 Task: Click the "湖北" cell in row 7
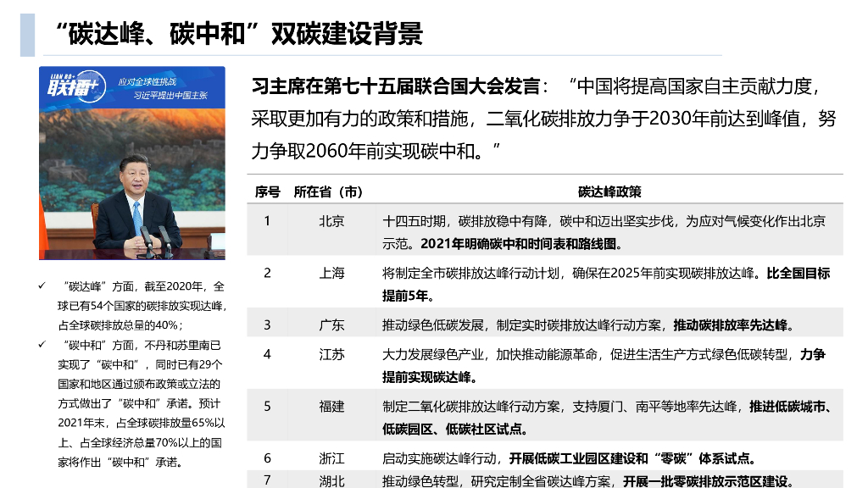tap(332, 479)
